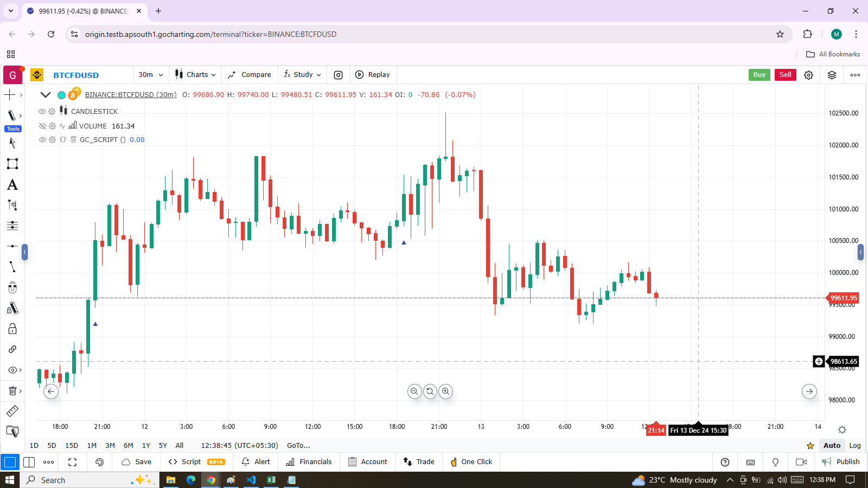Open the Financials tab
The height and width of the screenshot is (488, 868).
309,462
